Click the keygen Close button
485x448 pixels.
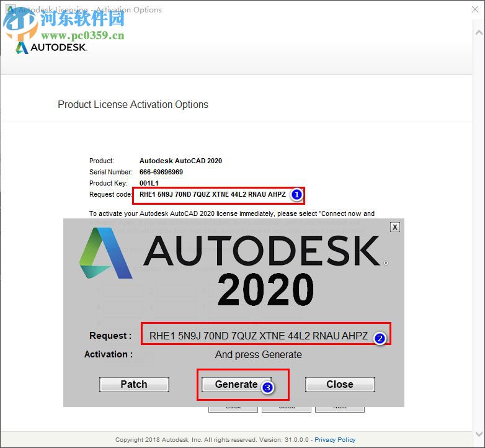[340, 384]
